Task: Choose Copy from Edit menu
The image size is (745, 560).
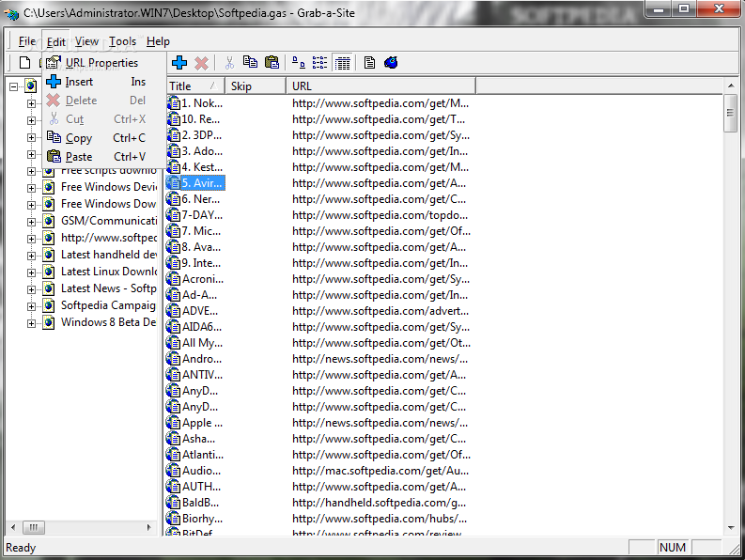Action: pyautogui.click(x=104, y=138)
